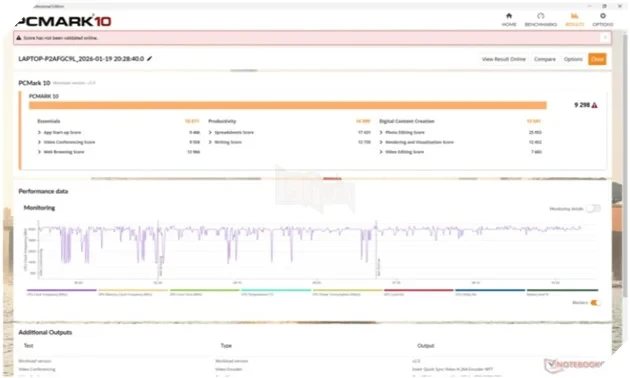Viewport: 630px width, 378px height.
Task: Turn off the Markers switch
Action: (x=595, y=303)
